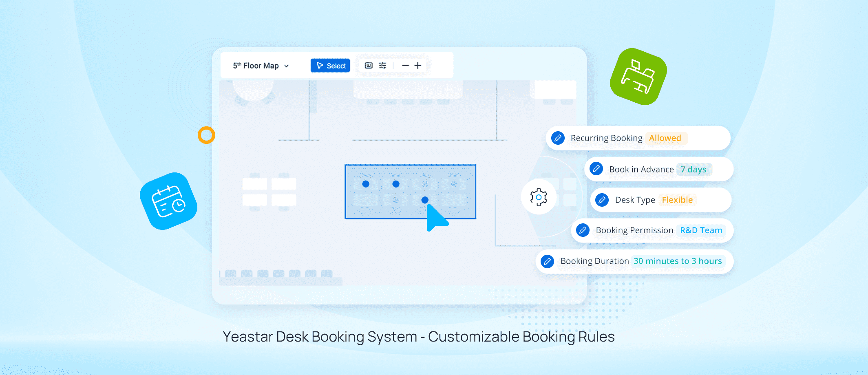Click the "Book in Advance" label
868x375 pixels.
coord(641,169)
